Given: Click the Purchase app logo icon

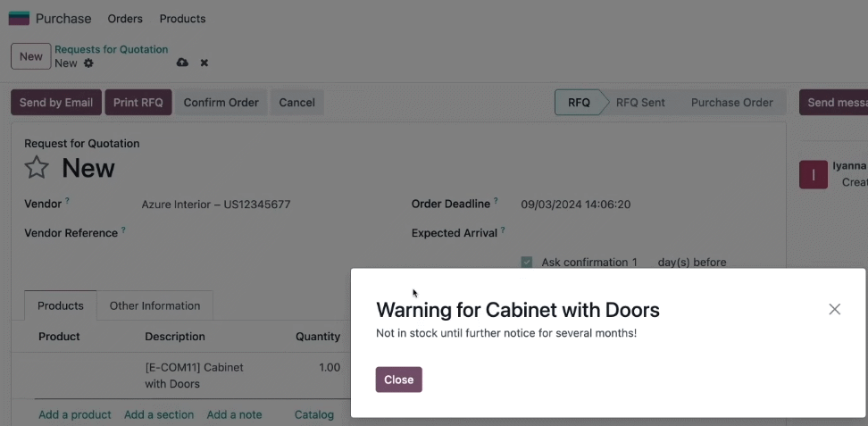Looking at the screenshot, I should point(19,18).
